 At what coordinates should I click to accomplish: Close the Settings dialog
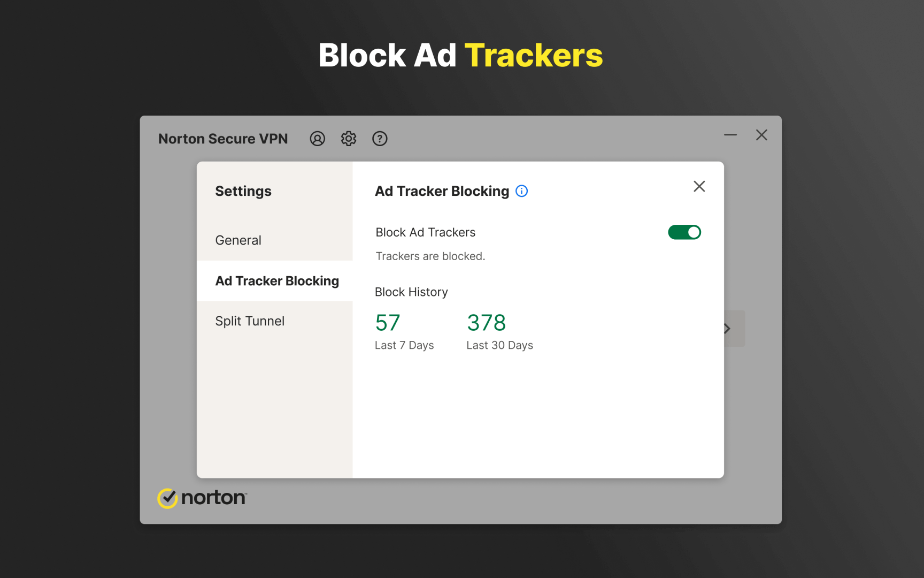click(699, 186)
